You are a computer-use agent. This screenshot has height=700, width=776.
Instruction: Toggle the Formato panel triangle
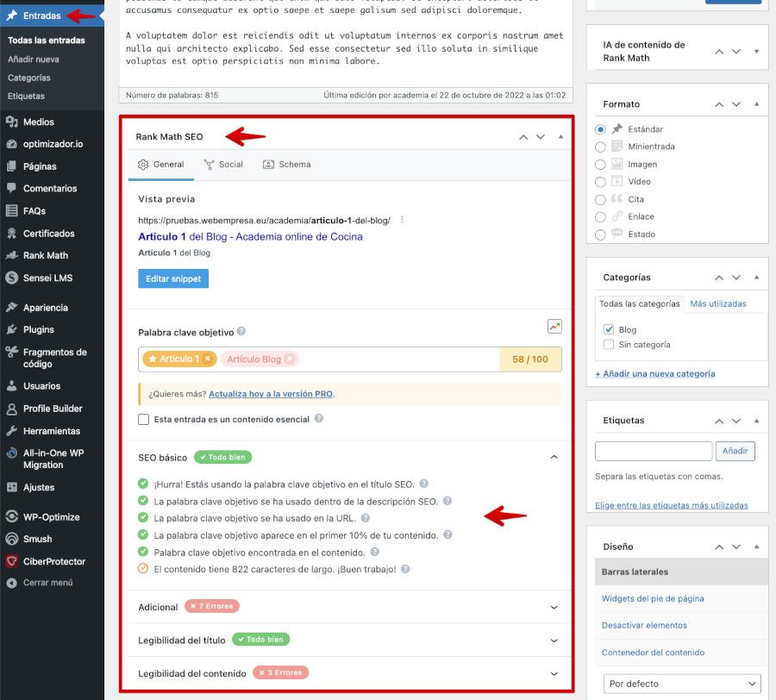[756, 104]
